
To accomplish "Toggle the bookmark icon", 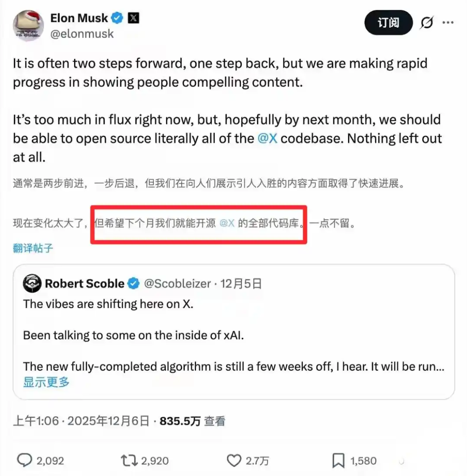I will pyautogui.click(x=338, y=460).
